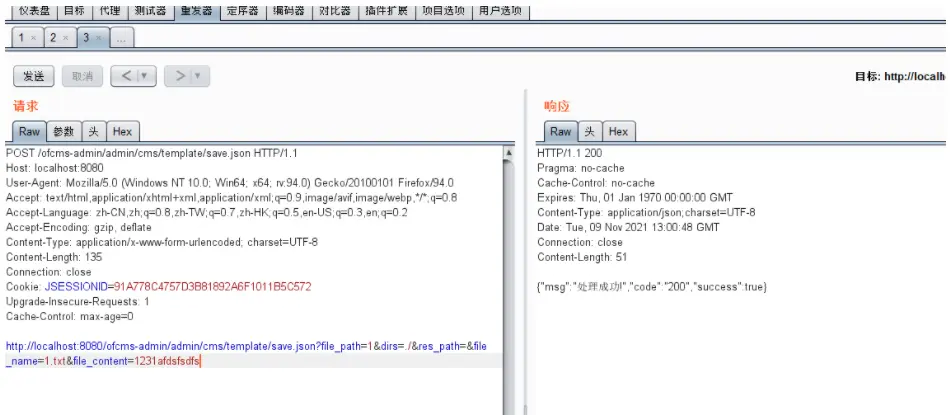Expand forward history dropdown arrow
This screenshot has width=950, height=415.
199,76
